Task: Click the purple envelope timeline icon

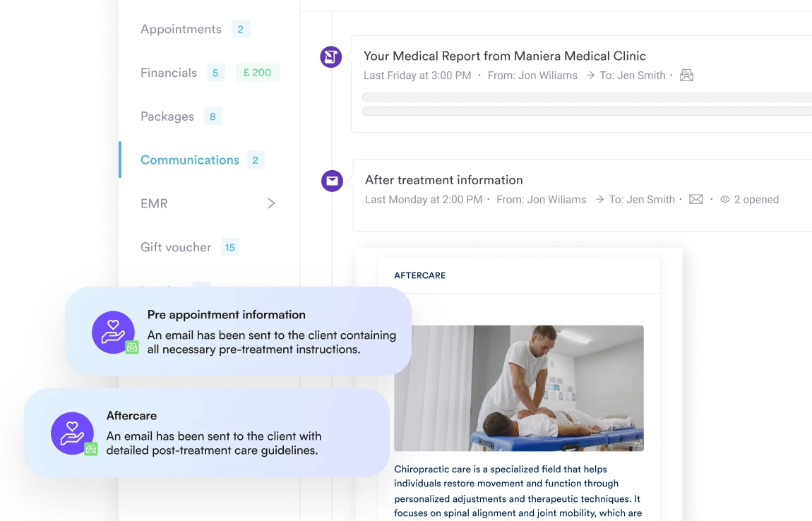Action: click(x=332, y=181)
